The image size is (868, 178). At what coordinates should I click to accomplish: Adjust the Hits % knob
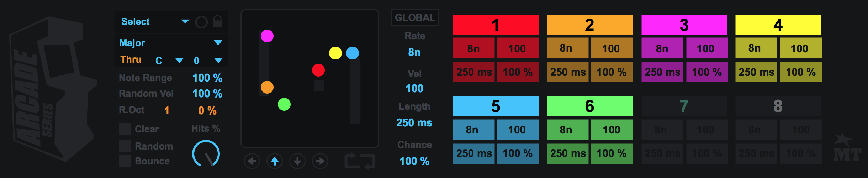(206, 153)
